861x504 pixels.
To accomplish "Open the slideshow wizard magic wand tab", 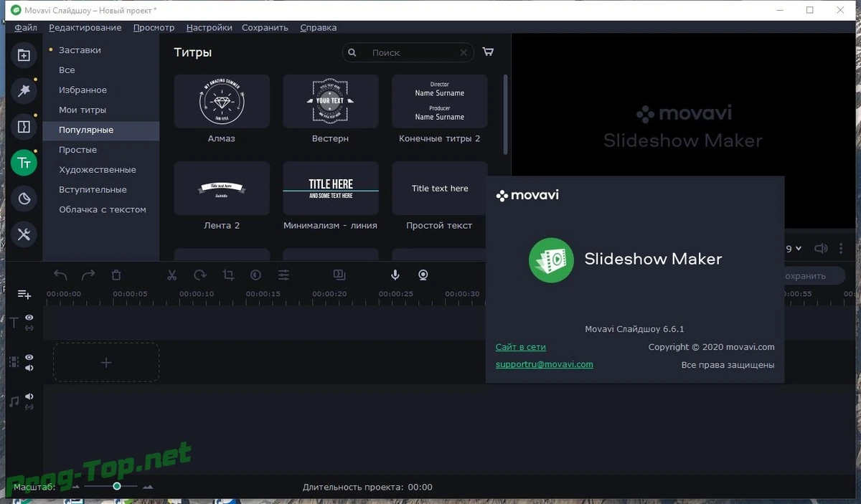I will click(24, 90).
